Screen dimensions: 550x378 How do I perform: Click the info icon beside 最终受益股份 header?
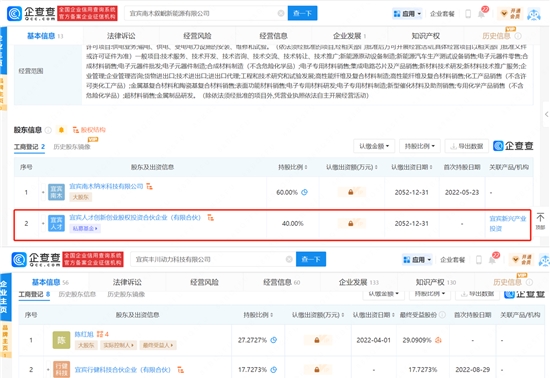tap(442, 315)
